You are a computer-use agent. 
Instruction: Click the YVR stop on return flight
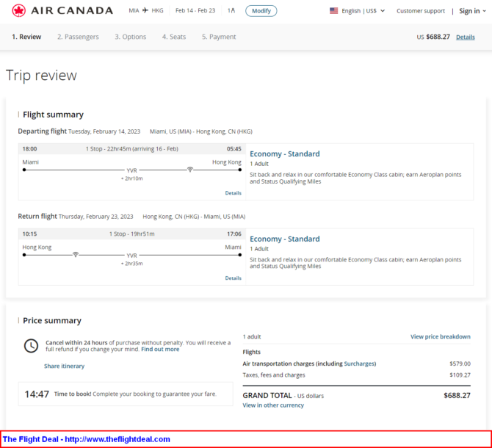131,256
